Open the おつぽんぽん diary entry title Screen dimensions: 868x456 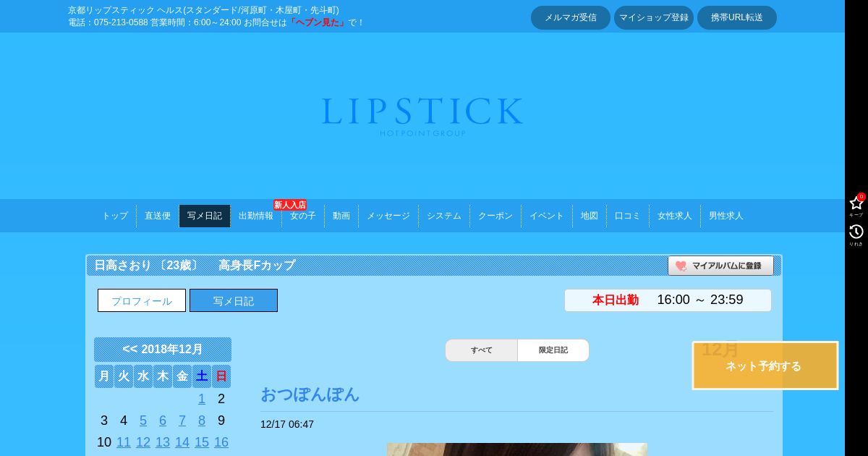310,394
